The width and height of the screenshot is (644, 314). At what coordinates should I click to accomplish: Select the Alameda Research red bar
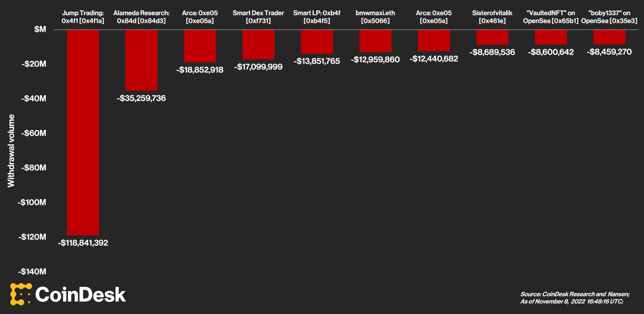tap(141, 60)
